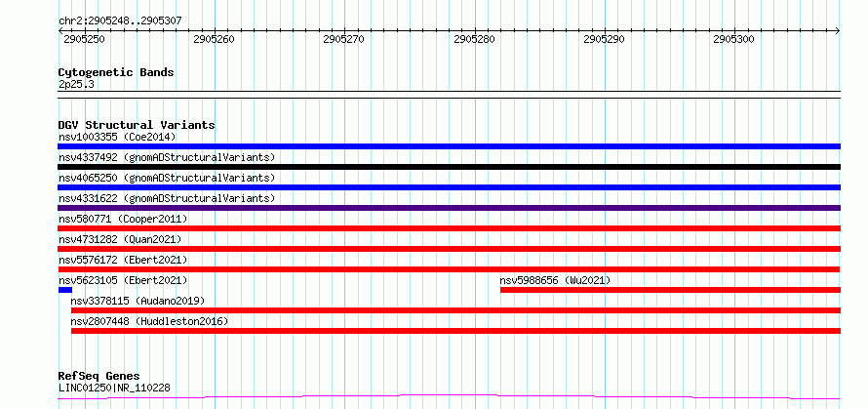
Task: Click the short blue bar of nsv5623105
Action: point(64,290)
